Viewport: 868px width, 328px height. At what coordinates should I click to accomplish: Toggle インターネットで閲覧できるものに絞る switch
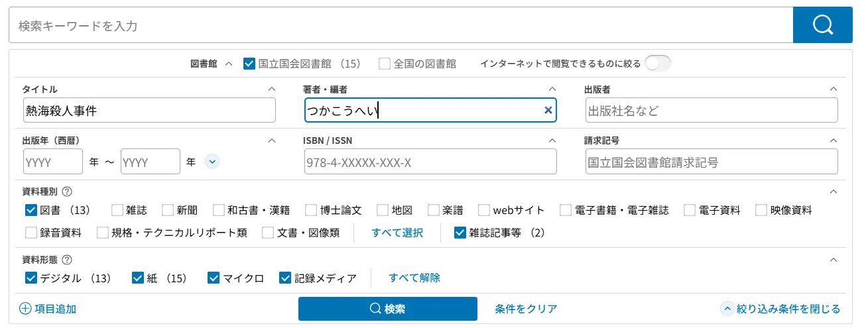click(658, 64)
